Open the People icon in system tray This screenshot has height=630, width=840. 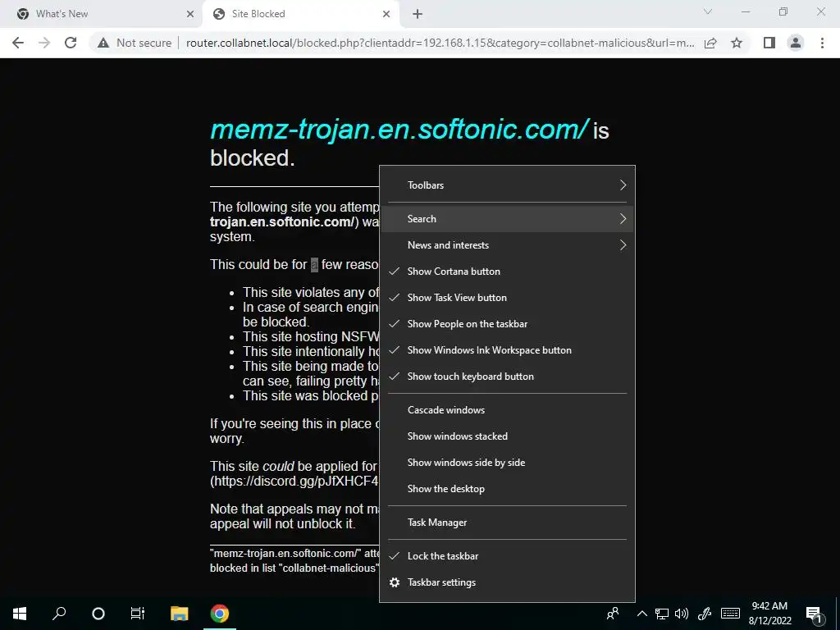[613, 614]
